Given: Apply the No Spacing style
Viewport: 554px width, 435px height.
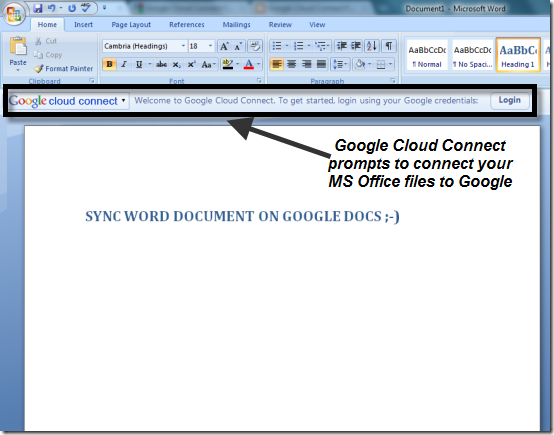Looking at the screenshot, I should click(x=473, y=55).
